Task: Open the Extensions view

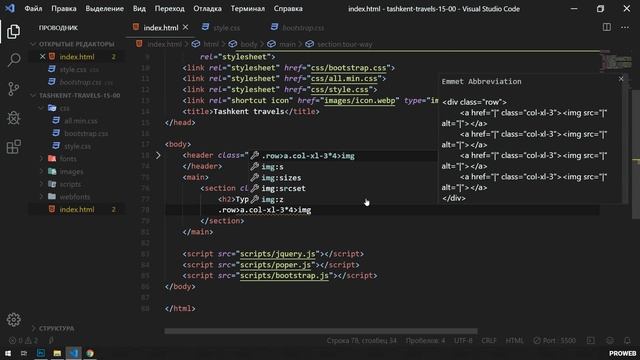Action: pos(13,147)
